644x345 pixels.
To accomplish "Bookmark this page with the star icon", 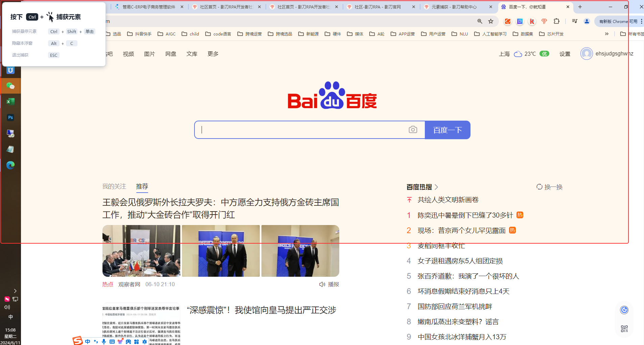I will tap(491, 21).
